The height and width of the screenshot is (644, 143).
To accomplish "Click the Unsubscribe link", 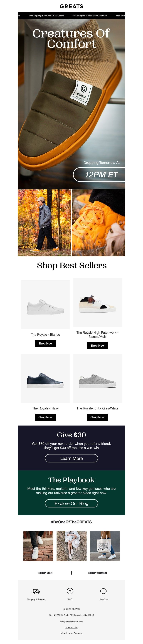I will pyautogui.click(x=71, y=627).
